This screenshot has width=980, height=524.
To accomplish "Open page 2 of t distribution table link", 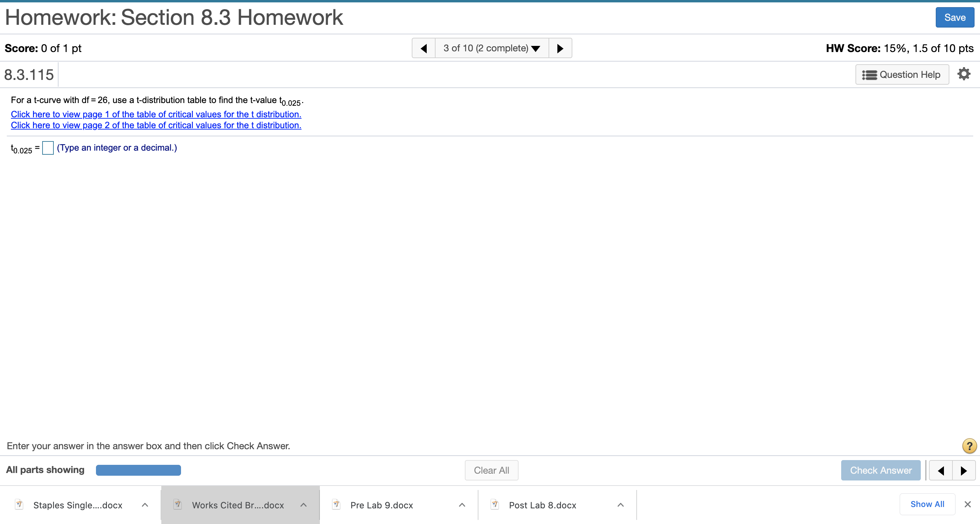I will pos(156,125).
